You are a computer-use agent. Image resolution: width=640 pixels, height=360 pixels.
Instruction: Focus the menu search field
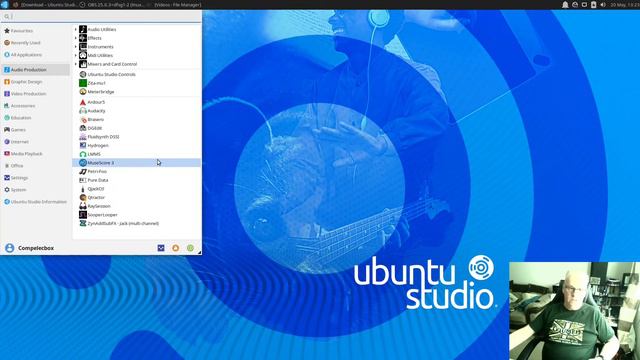[x=101, y=16]
